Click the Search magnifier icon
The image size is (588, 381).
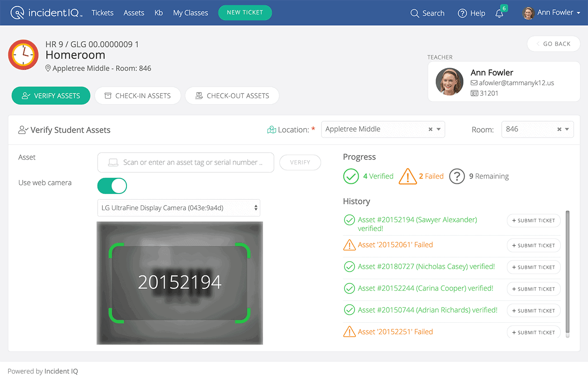(415, 13)
